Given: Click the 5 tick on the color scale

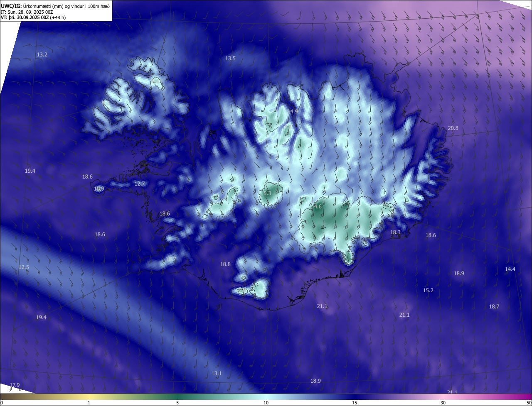Looking at the screenshot, I should tap(177, 403).
